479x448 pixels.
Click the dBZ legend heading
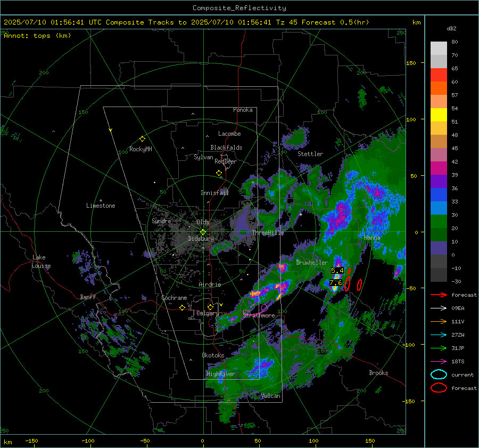[451, 28]
